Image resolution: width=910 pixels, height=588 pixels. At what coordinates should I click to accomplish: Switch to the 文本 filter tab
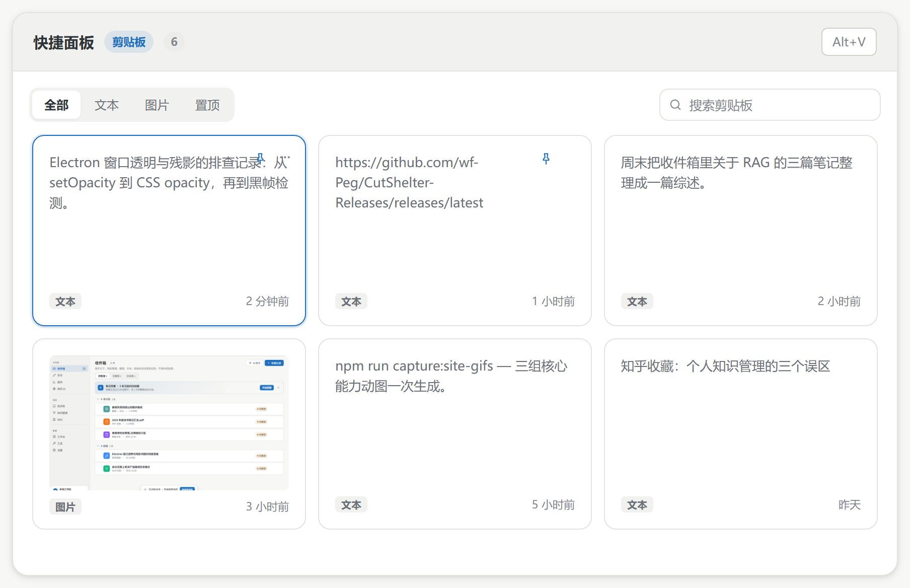tap(107, 105)
